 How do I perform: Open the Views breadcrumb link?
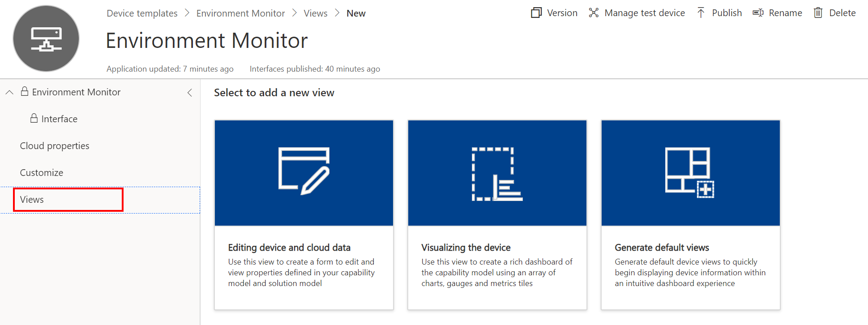click(316, 13)
